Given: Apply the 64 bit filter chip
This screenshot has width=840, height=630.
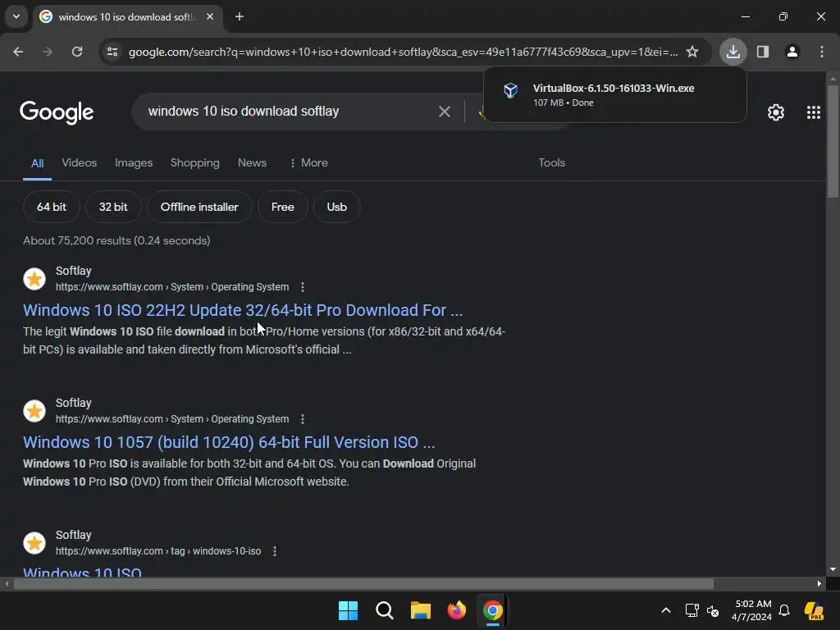Looking at the screenshot, I should tap(52, 207).
